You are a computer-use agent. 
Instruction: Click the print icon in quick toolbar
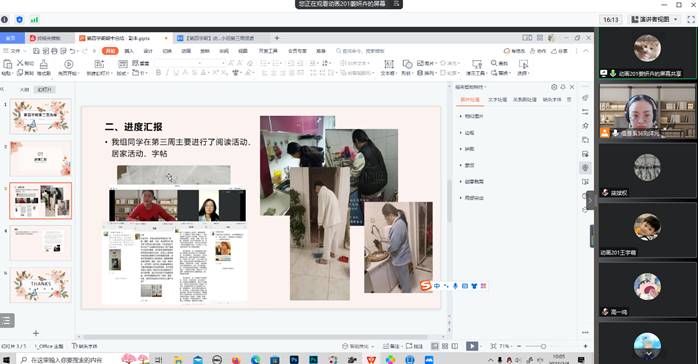[x=54, y=51]
